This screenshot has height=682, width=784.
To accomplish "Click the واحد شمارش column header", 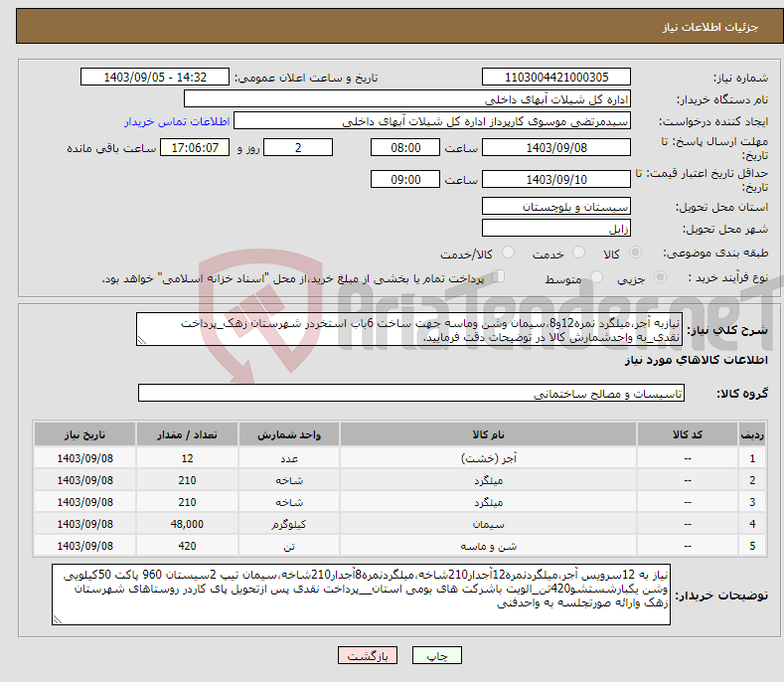I will pos(289,434).
